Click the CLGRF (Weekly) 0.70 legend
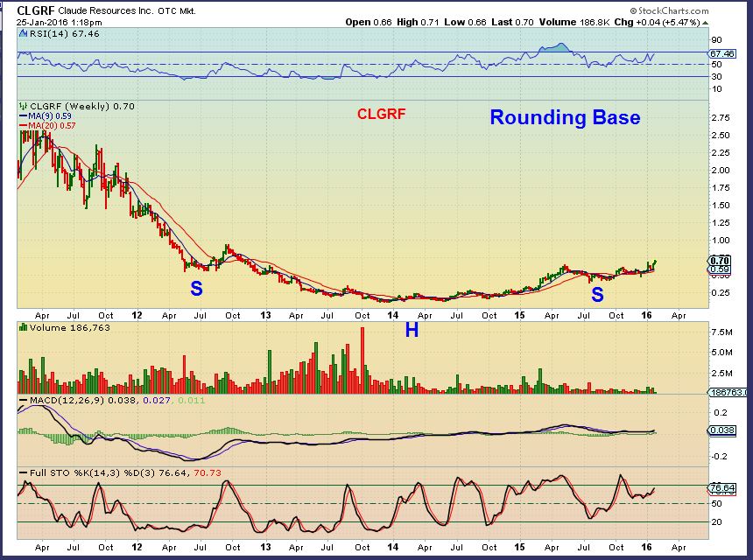 point(82,106)
